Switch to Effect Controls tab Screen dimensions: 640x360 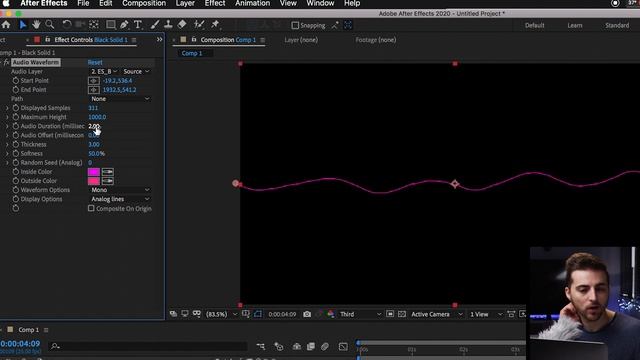91,40
